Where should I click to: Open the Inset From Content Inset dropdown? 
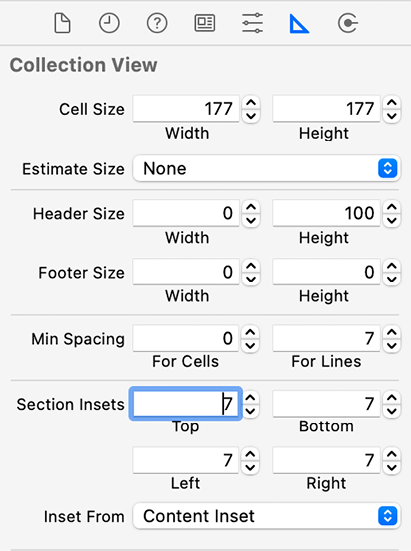267,516
